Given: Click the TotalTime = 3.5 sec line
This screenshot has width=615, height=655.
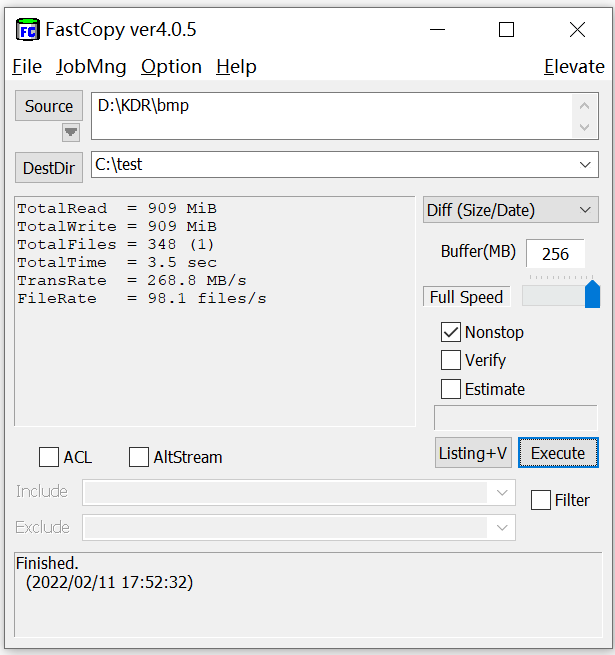Looking at the screenshot, I should tap(117, 262).
